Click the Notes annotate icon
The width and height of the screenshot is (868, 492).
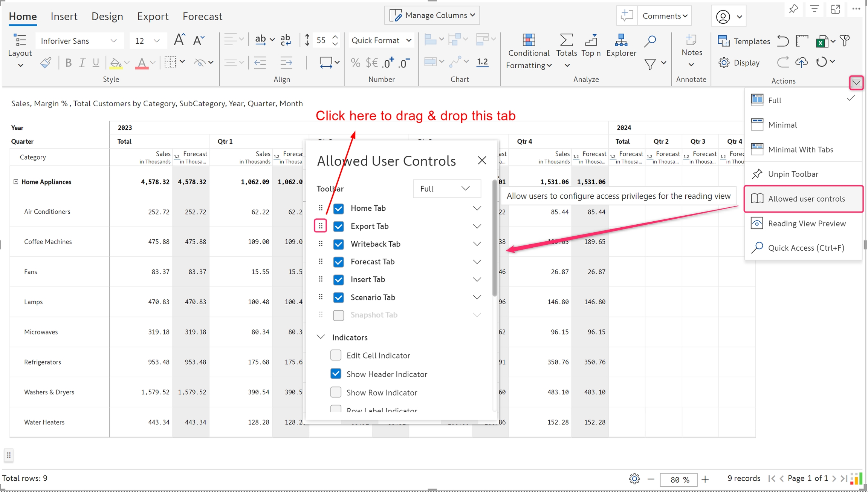pyautogui.click(x=691, y=40)
